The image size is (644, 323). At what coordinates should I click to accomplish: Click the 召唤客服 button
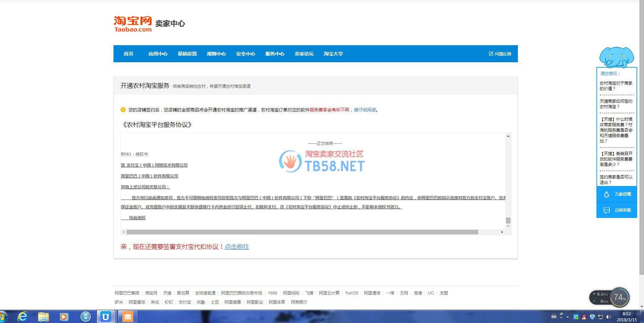[x=617, y=210]
